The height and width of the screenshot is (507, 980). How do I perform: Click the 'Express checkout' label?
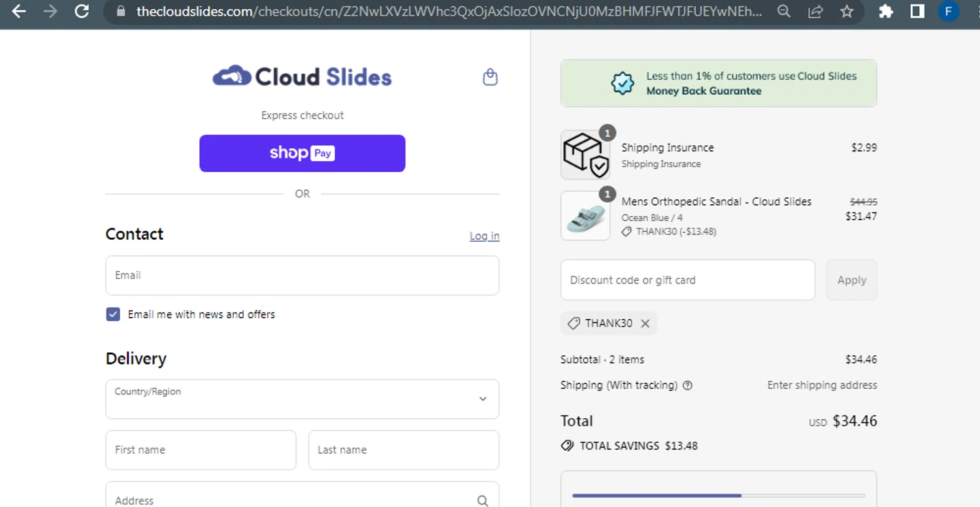click(x=302, y=116)
